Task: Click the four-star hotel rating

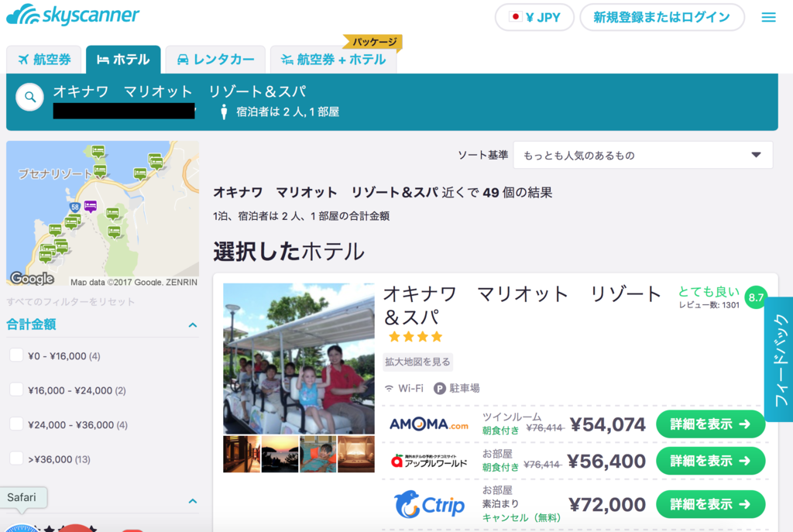Action: [415, 337]
